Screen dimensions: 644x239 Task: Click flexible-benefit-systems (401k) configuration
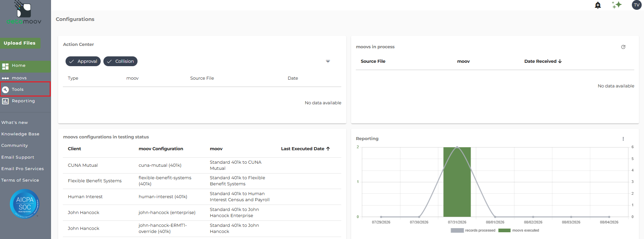pos(165,181)
